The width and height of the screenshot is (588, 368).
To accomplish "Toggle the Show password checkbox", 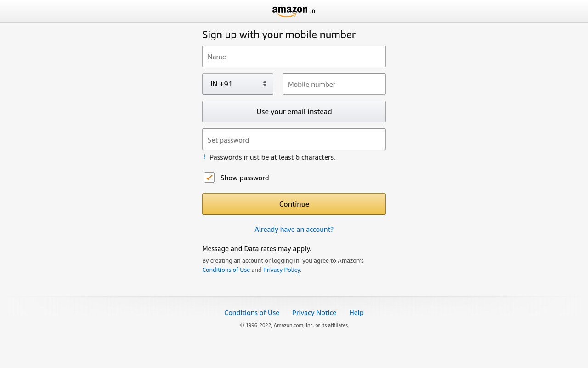I will pos(209,177).
